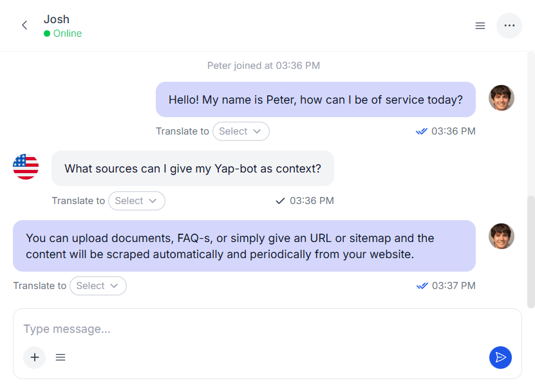This screenshot has width=535, height=392.
Task: Open canned responses list icon beside plus
Action: 61,357
